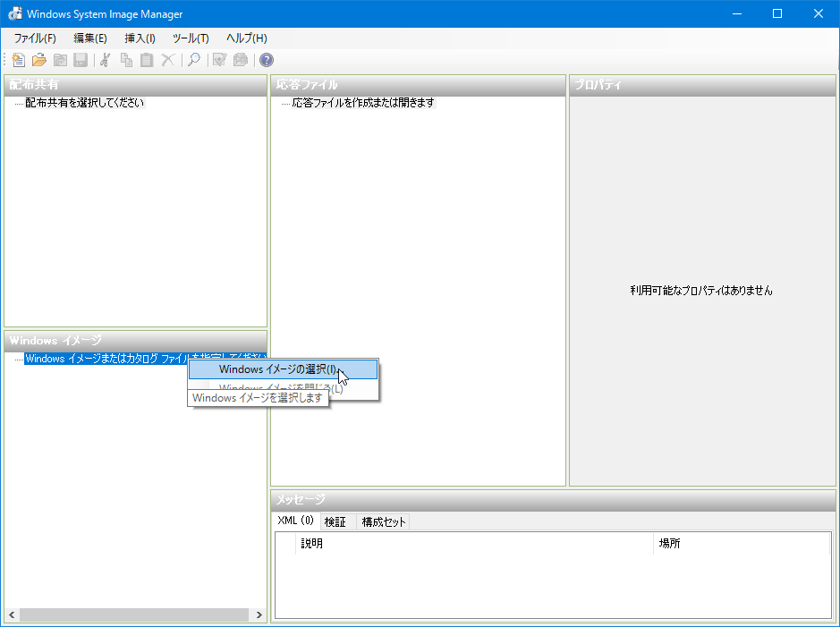The height and width of the screenshot is (627, 840).
Task: Click the save floppy disk icon
Action: (81, 60)
